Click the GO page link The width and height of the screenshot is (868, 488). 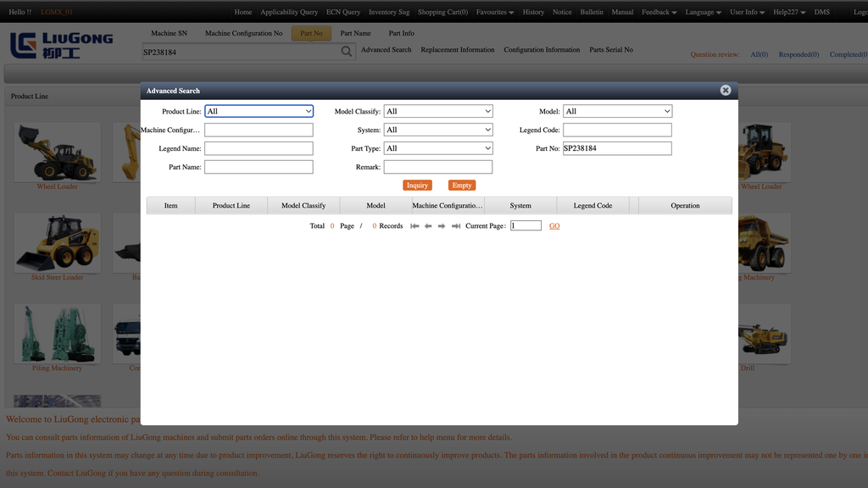coord(554,226)
